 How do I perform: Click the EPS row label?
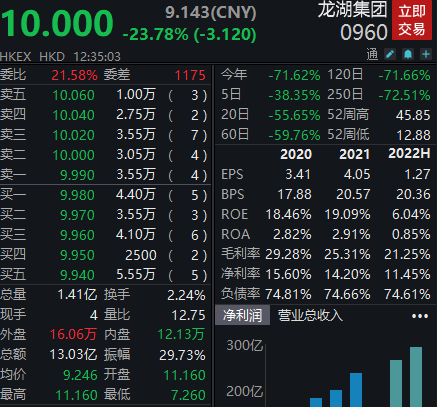coord(232,175)
